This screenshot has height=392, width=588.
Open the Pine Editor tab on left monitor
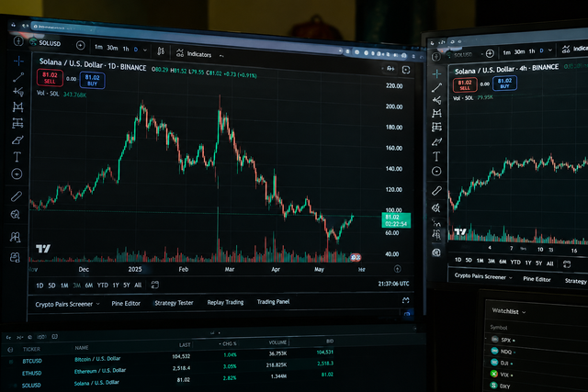point(126,303)
